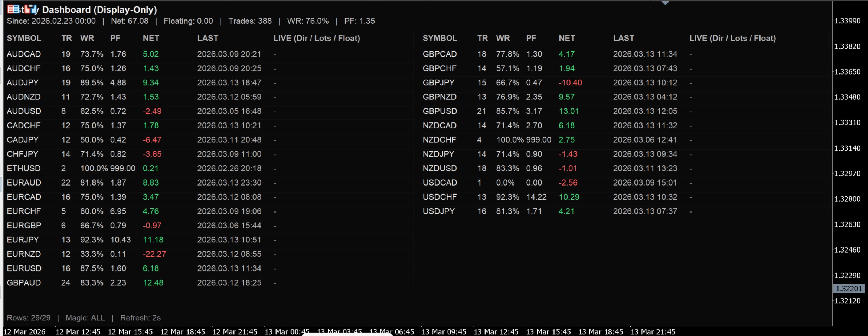The width and height of the screenshot is (868, 336).
Task: Click the left table's SYMBOL column header
Action: click(24, 38)
